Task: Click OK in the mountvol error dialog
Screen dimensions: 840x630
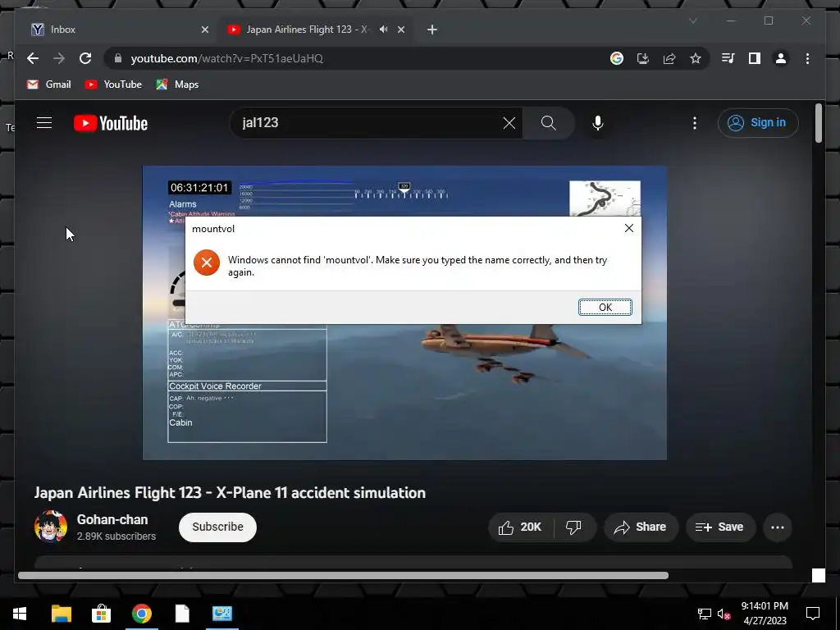Action: pos(605,307)
